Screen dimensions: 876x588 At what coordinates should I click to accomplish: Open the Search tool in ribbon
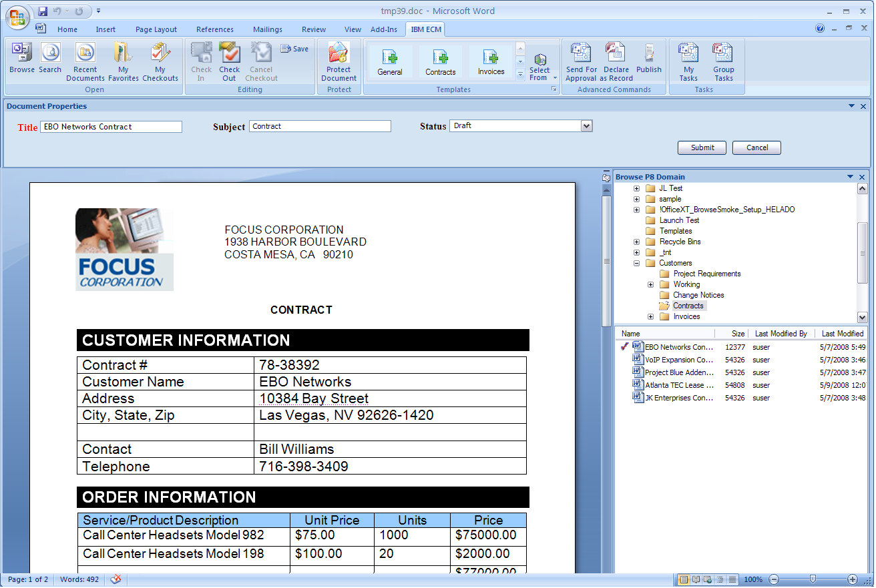[50, 57]
